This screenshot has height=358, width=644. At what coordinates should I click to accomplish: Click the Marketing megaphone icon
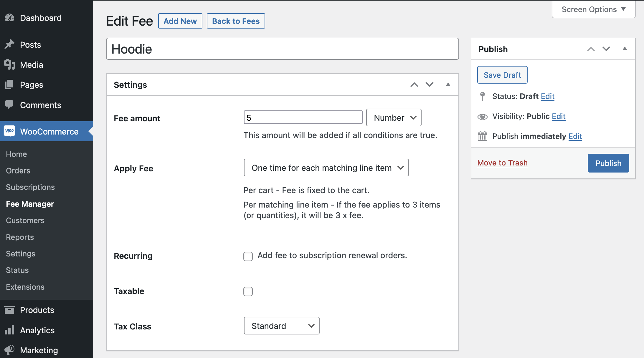pos(9,350)
